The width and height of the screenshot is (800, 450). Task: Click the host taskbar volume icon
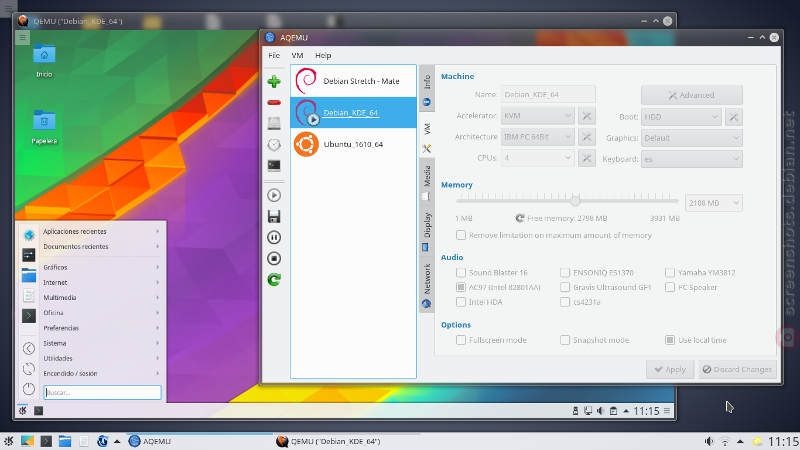pyautogui.click(x=709, y=441)
